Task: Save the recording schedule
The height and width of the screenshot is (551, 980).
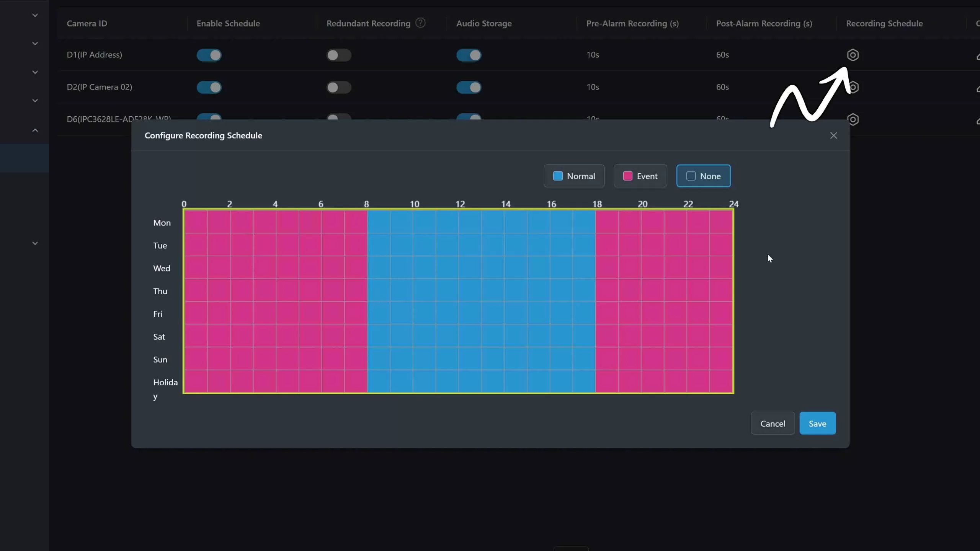Action: (x=817, y=423)
